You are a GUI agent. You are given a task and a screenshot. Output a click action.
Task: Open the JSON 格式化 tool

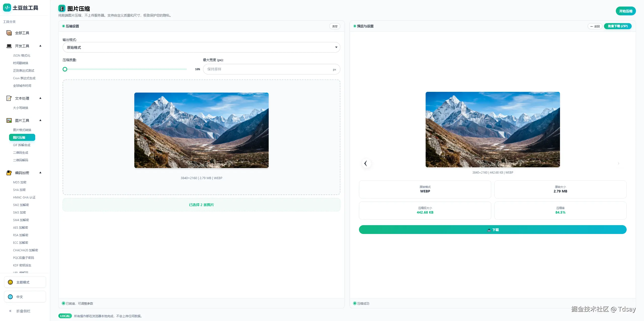pos(22,56)
